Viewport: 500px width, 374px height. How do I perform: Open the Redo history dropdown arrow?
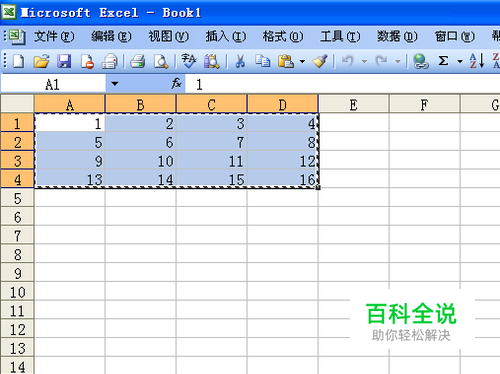(x=398, y=61)
